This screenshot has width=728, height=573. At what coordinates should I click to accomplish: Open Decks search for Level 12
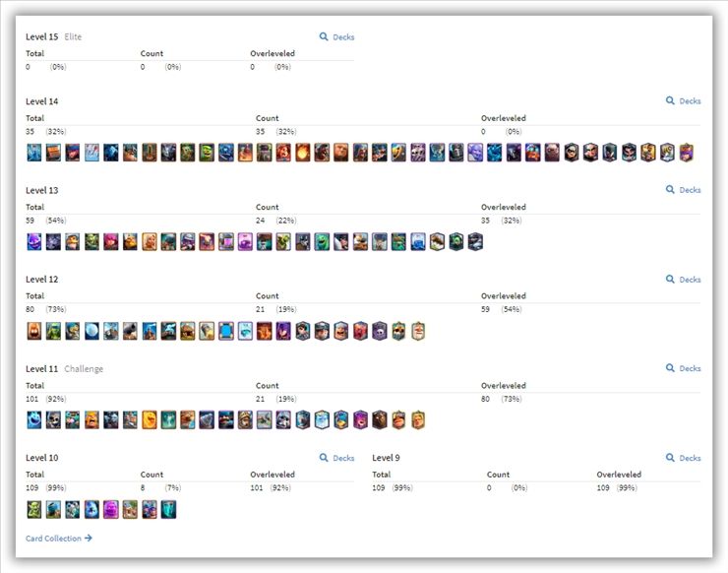coord(684,280)
